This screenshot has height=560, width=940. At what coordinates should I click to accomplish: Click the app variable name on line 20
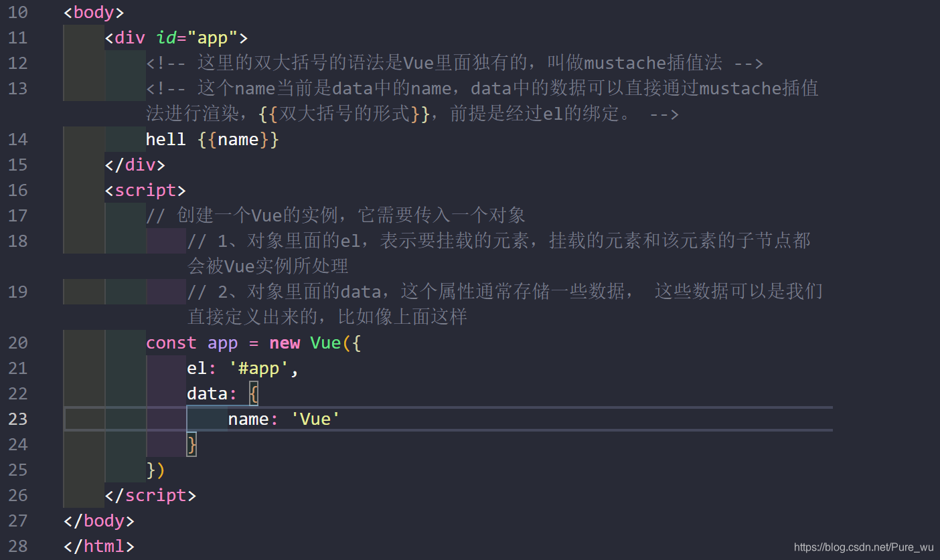coord(223,343)
